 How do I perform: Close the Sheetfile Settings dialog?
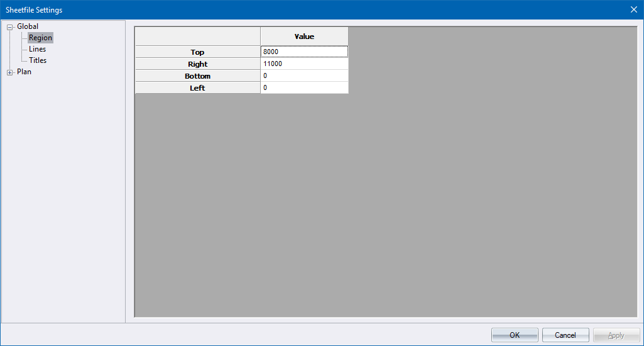coord(633,9)
